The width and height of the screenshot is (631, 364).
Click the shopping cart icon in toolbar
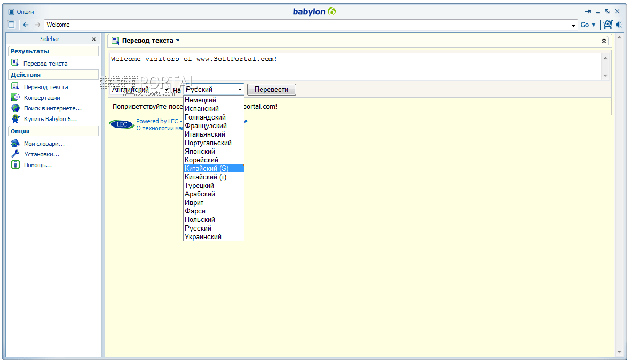(x=608, y=25)
